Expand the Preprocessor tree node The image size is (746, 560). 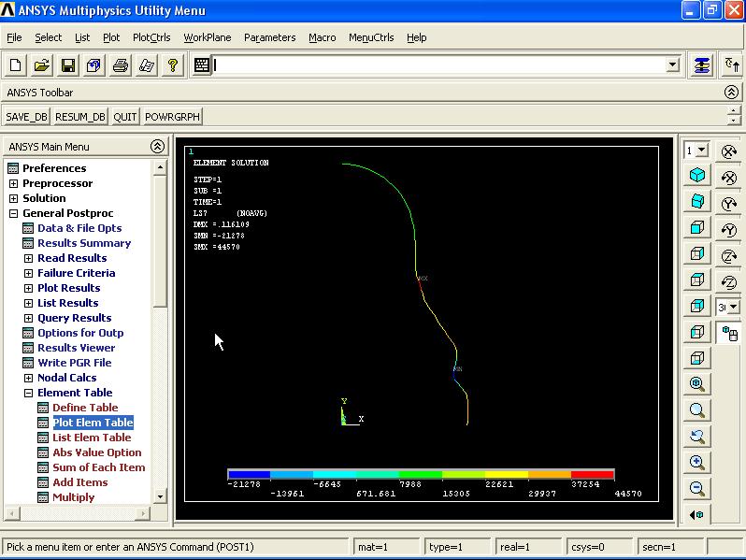(14, 183)
